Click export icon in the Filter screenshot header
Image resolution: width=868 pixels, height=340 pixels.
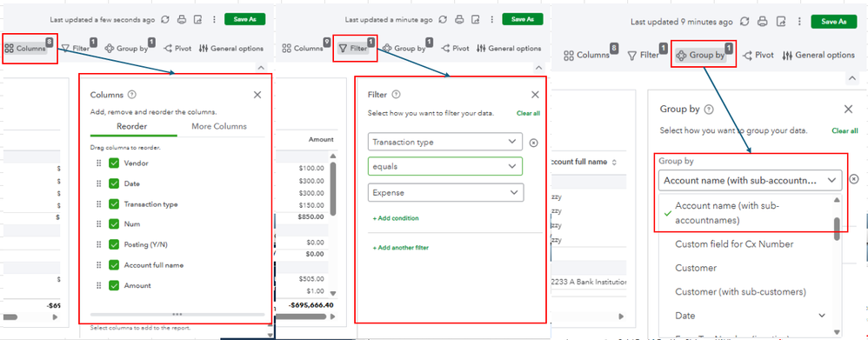pyautogui.click(x=476, y=19)
